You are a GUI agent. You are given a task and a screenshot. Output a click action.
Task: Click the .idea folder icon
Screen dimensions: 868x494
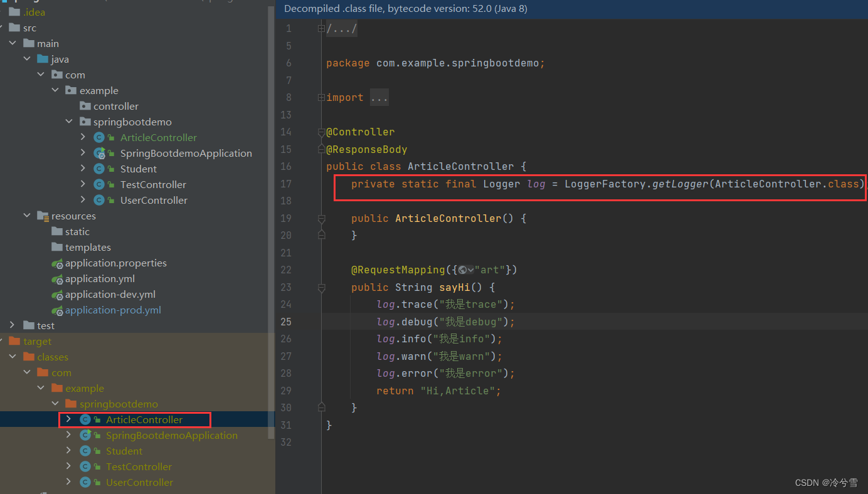(14, 12)
